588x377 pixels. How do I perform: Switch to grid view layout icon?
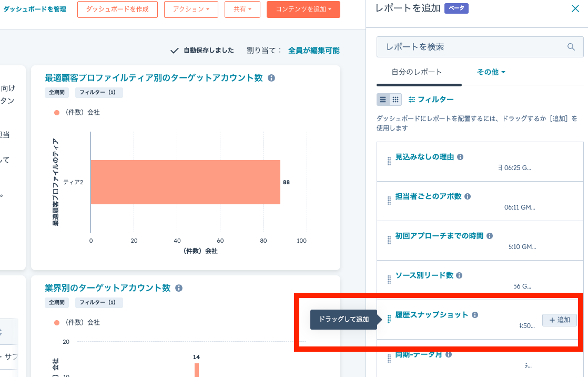point(396,100)
